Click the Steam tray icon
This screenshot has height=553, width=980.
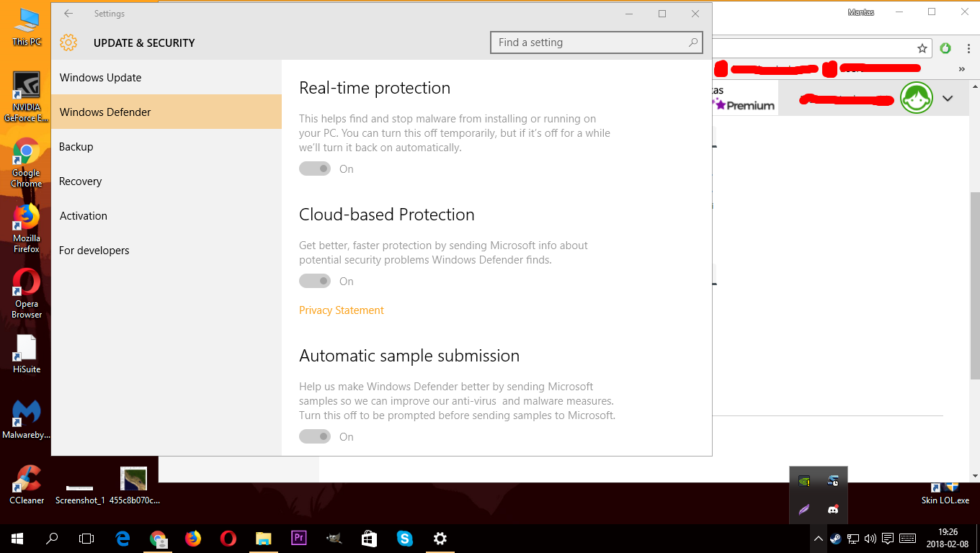click(836, 539)
